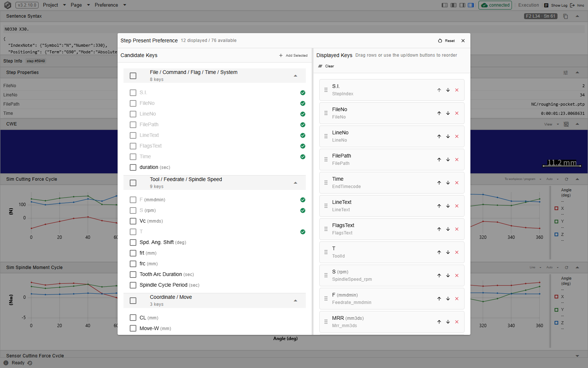Check the Vc (mmds) key
This screenshot has height=368, width=588.
133,221
